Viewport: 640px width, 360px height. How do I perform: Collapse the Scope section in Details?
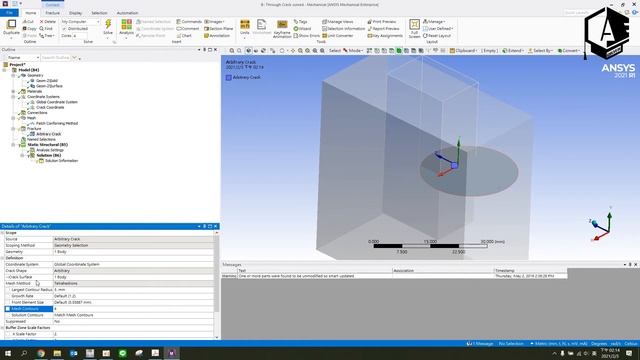(2, 233)
